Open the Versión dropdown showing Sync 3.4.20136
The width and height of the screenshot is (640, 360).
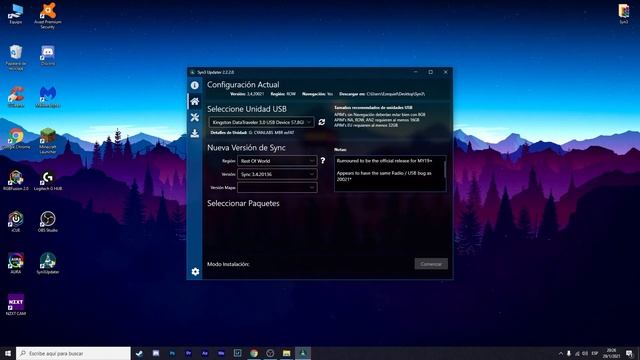point(277,174)
